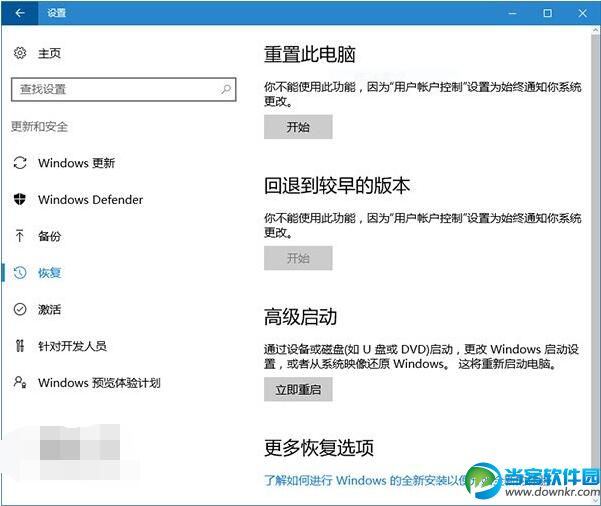601x506 pixels.
Task: Click the back arrow in title bar
Action: pyautogui.click(x=20, y=13)
